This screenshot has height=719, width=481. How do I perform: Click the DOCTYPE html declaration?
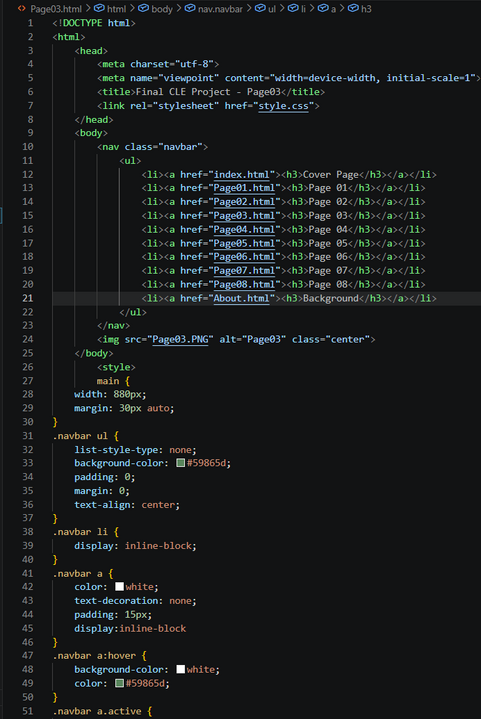coord(94,23)
